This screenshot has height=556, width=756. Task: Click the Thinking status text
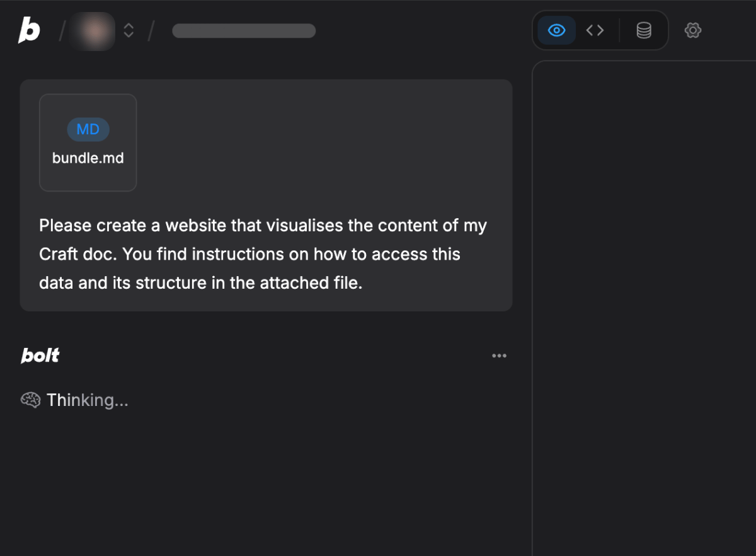[88, 400]
